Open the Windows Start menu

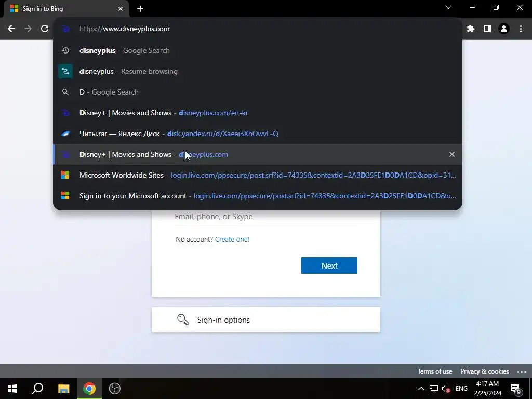click(12, 389)
